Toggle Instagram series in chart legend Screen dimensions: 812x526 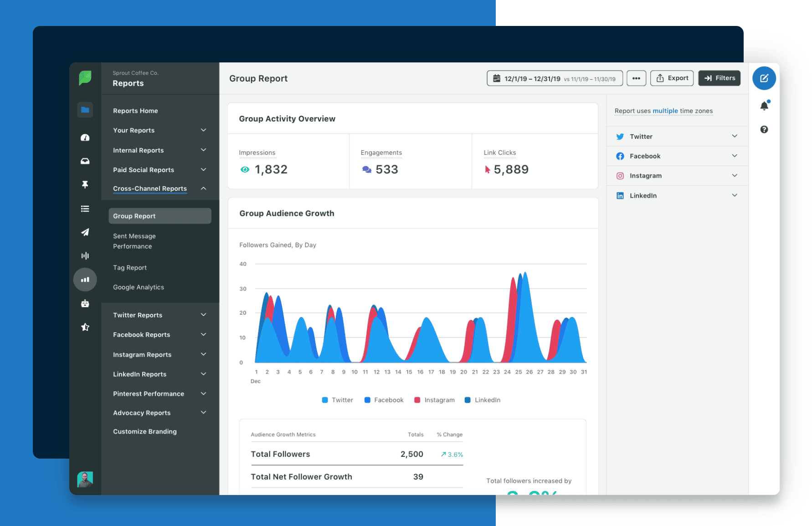tap(434, 400)
